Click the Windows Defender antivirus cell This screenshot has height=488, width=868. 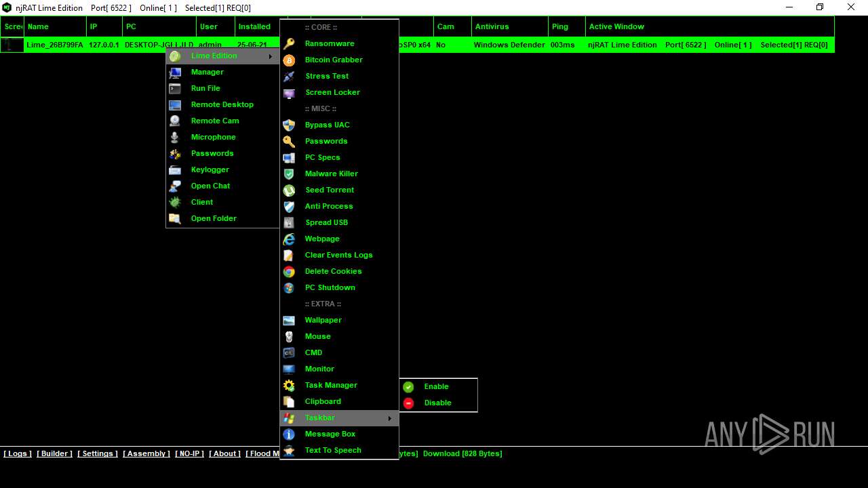click(x=509, y=45)
